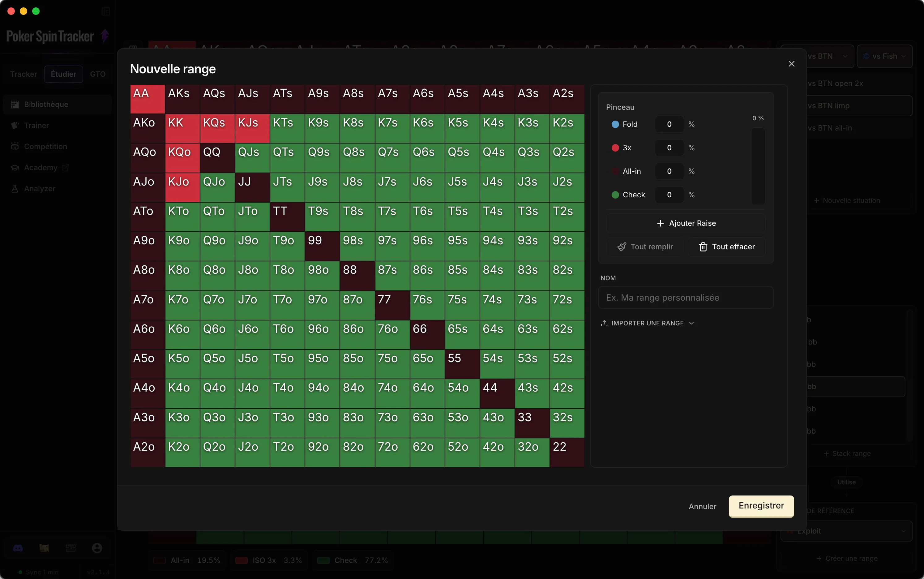
Task: Open the user profile icon in sidebar
Action: (x=97, y=548)
